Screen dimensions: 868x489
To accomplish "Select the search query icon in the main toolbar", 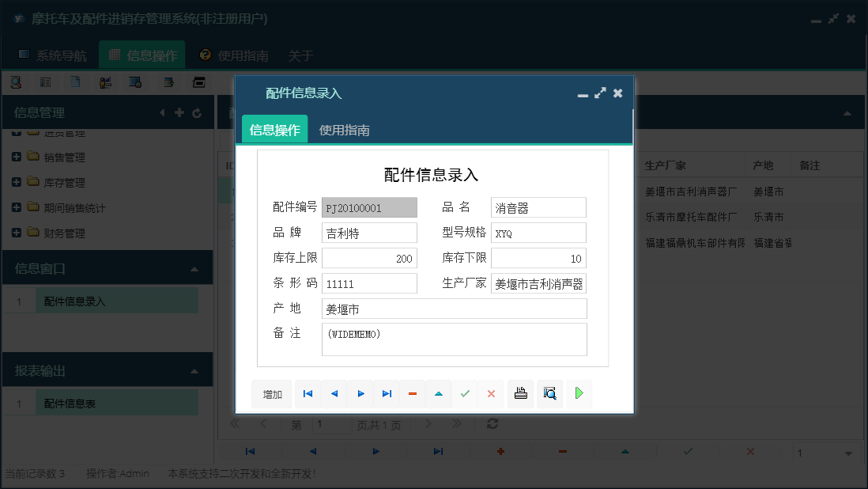I will 17,81.
